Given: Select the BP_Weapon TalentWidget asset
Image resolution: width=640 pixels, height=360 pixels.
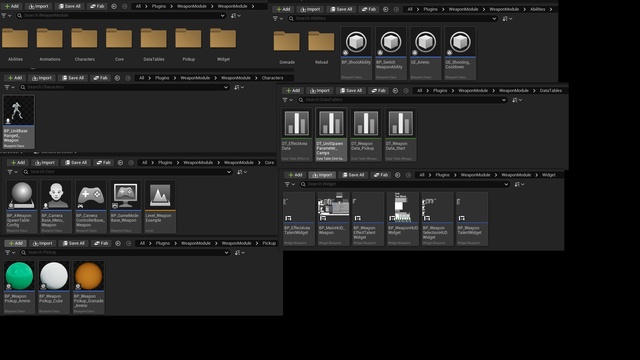Looking at the screenshot, I should [472, 219].
